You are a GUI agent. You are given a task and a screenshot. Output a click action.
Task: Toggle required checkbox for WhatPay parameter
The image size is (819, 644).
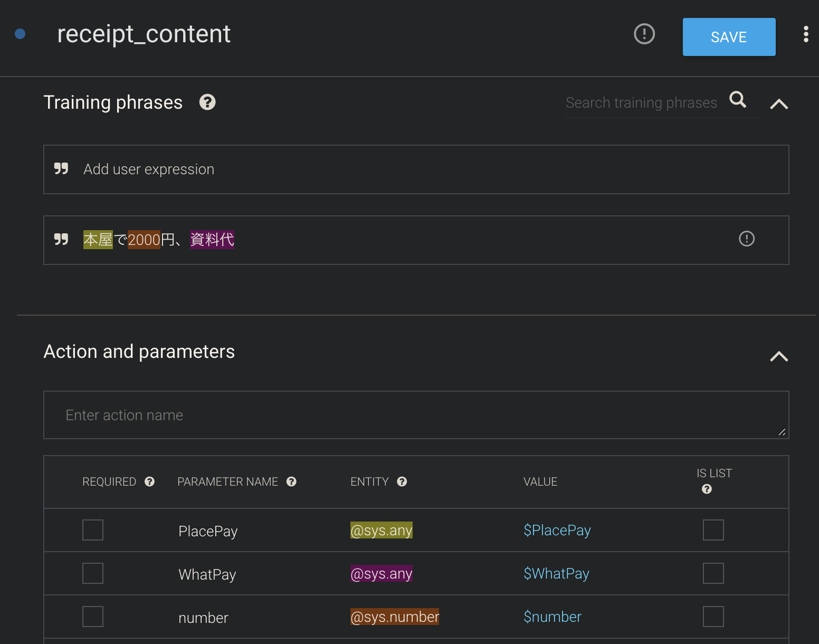click(x=93, y=573)
